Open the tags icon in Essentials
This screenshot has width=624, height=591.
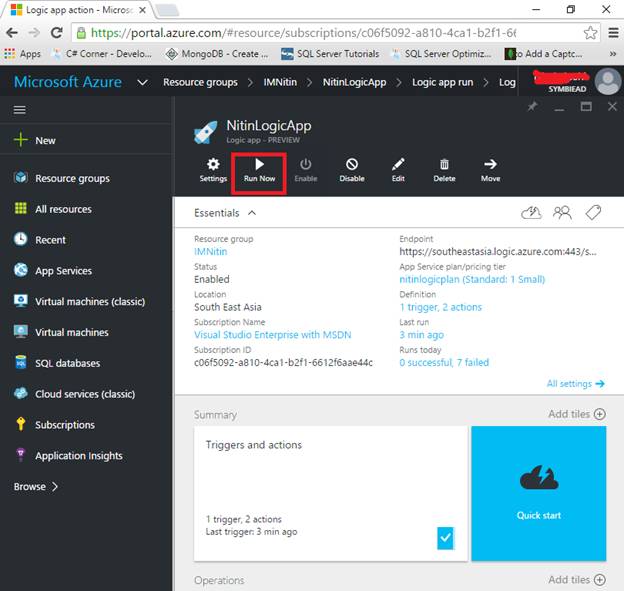pyautogui.click(x=593, y=213)
